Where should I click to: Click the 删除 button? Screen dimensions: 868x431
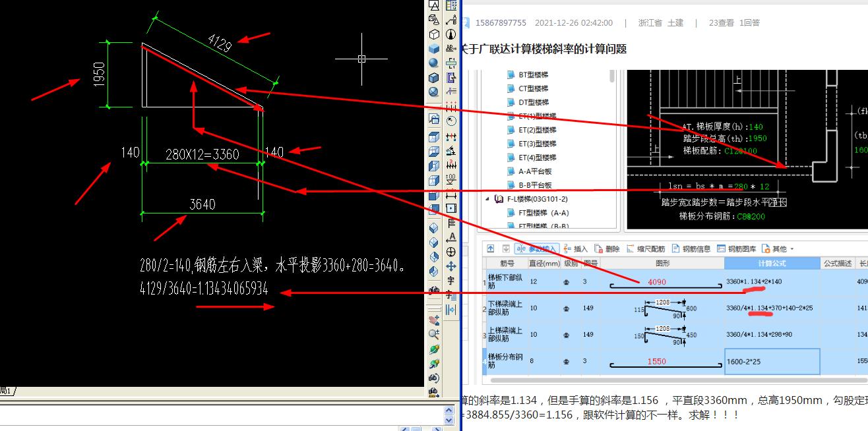607,248
